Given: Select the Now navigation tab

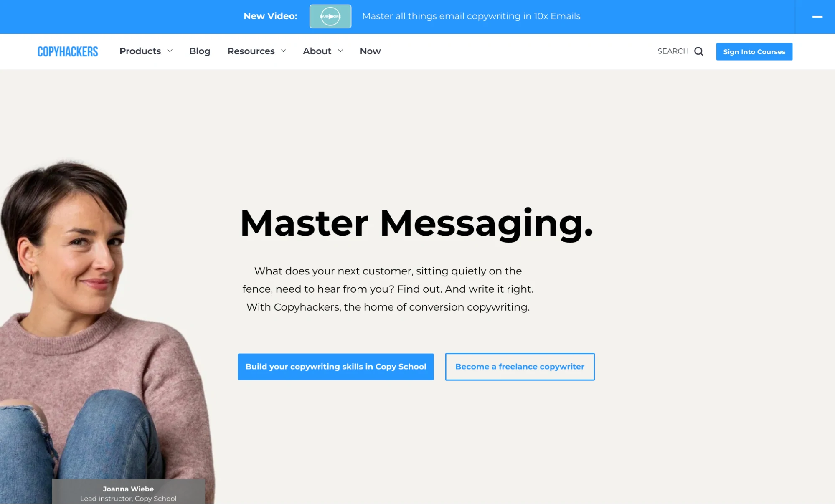Looking at the screenshot, I should coord(371,51).
